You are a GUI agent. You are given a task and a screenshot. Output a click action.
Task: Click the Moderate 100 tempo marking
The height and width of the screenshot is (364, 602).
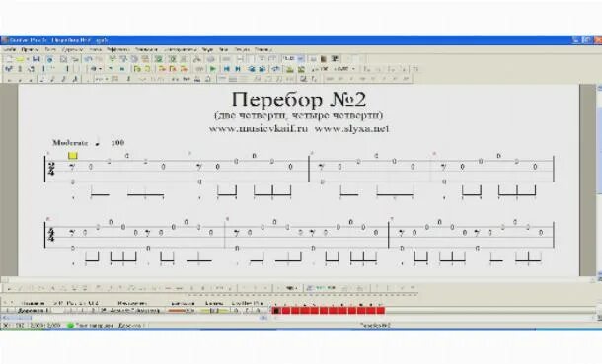coord(88,143)
